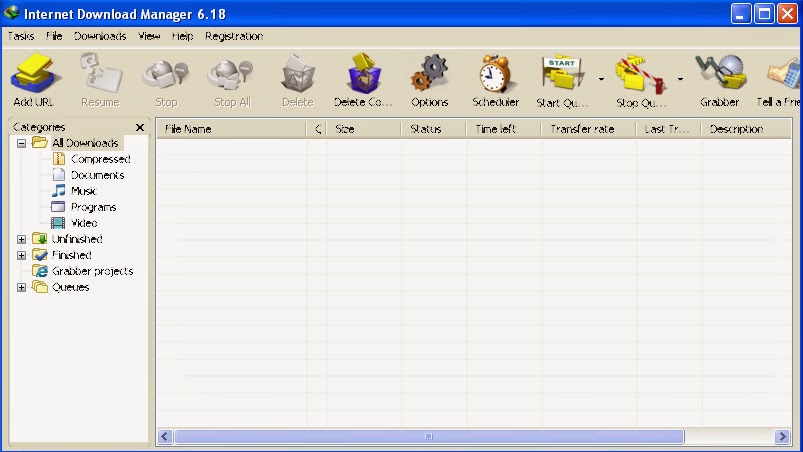The image size is (803, 452).
Task: Click the Add URL toolbar icon
Action: point(34,75)
